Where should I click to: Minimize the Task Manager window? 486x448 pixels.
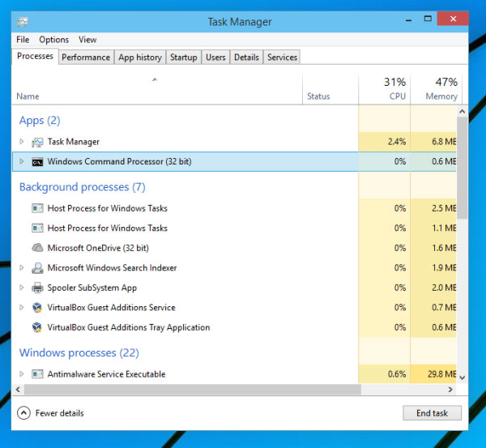pyautogui.click(x=409, y=19)
